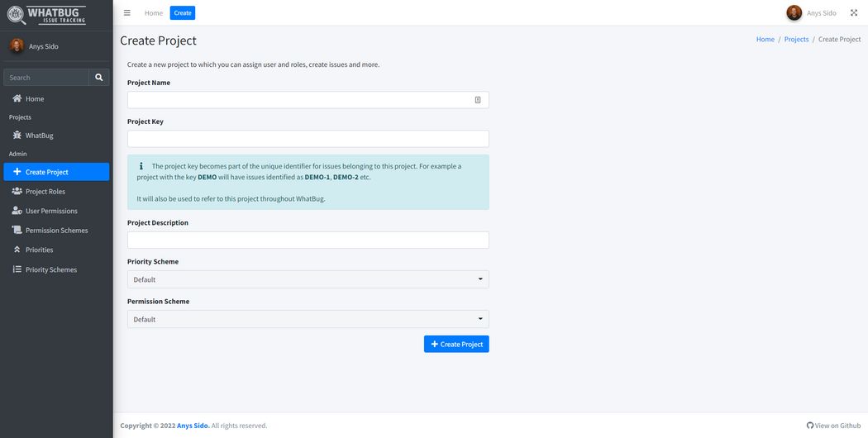Open Priority Schemes in the sidebar
The height and width of the screenshot is (438, 868).
50,269
